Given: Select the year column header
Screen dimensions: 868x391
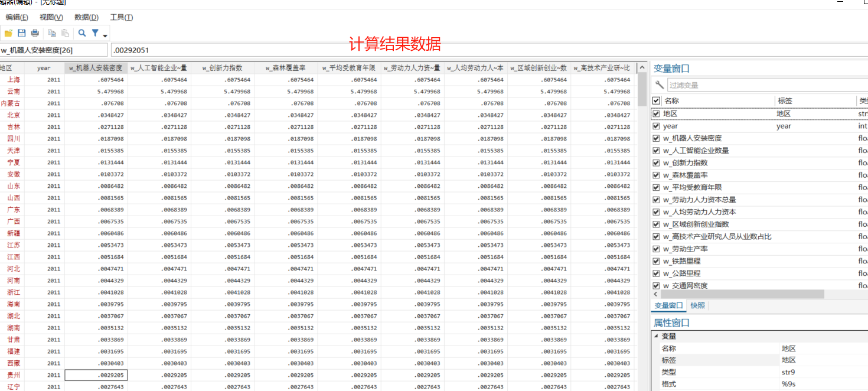Looking at the screenshot, I should pos(44,68).
